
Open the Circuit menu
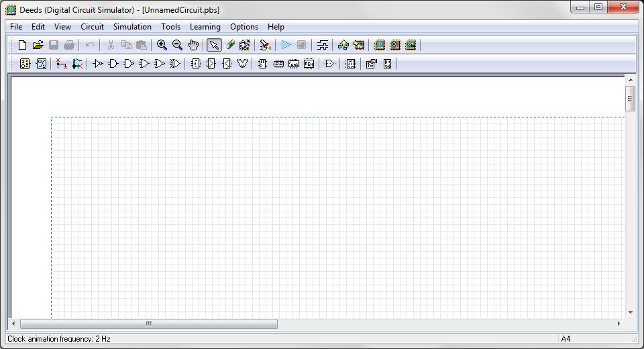click(x=92, y=27)
